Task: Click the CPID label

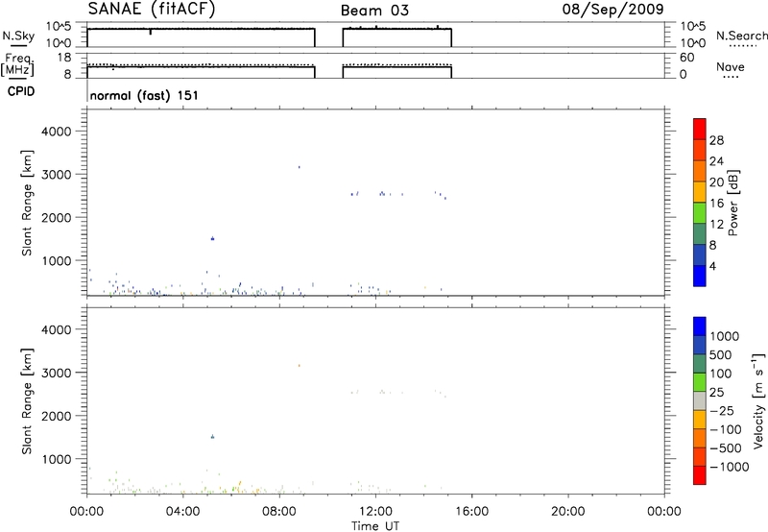Action: coord(21,91)
